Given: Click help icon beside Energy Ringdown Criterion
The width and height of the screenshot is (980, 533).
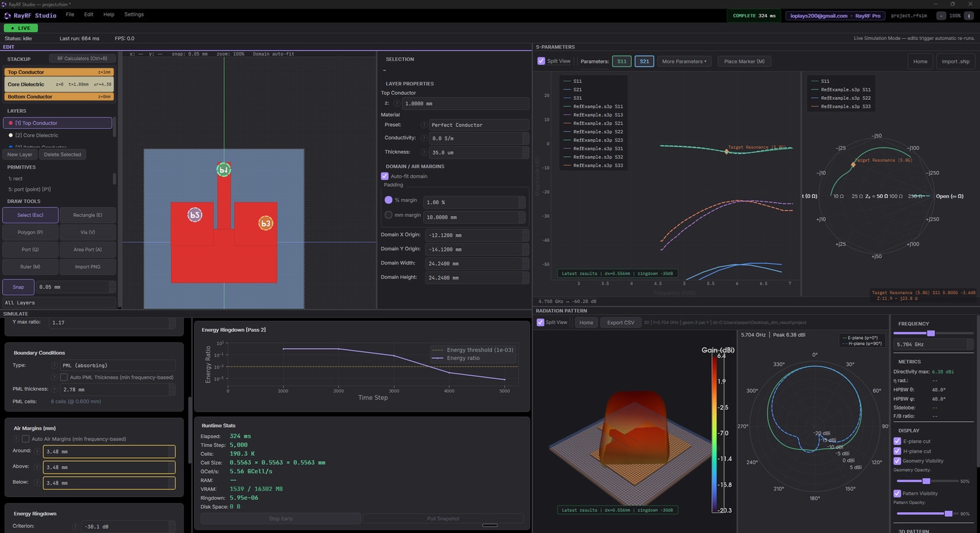Looking at the screenshot, I should [75, 526].
